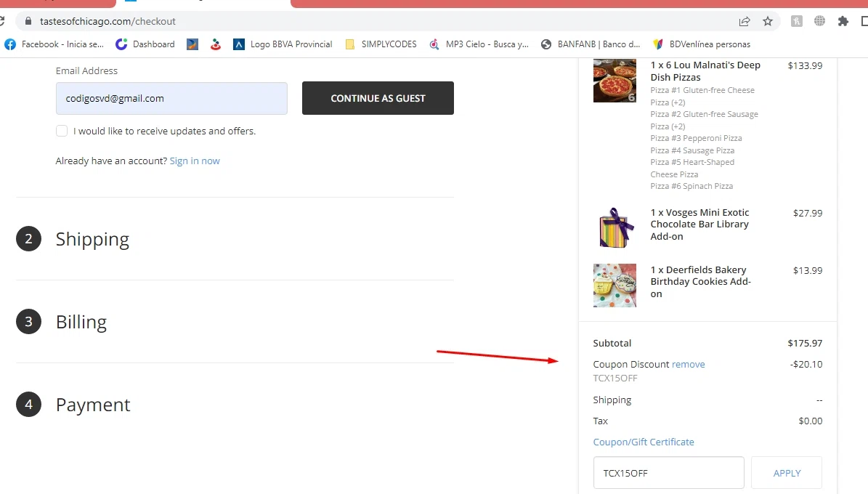Click Pizza #6 Spinach Pizza line
The height and width of the screenshot is (494, 868).
[x=691, y=186]
